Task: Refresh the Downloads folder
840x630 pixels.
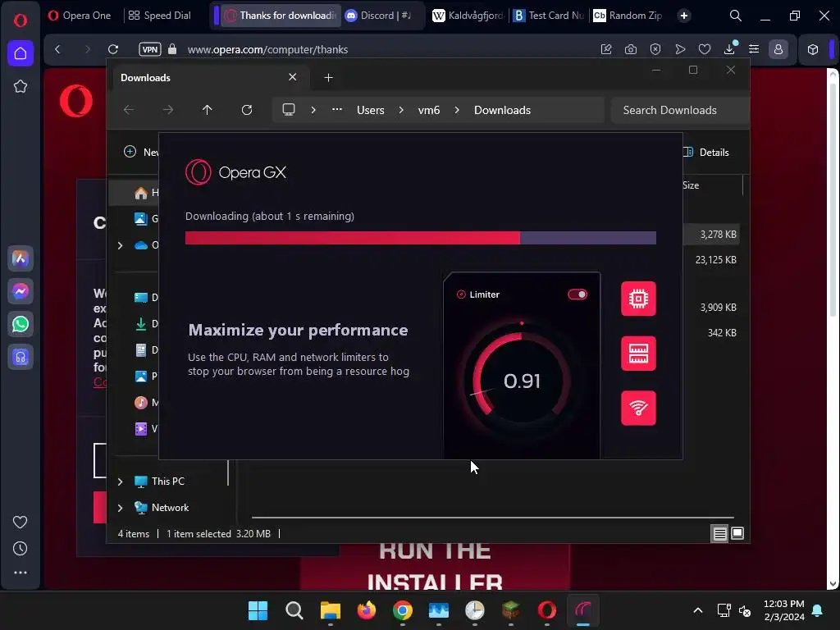Action: (x=247, y=110)
